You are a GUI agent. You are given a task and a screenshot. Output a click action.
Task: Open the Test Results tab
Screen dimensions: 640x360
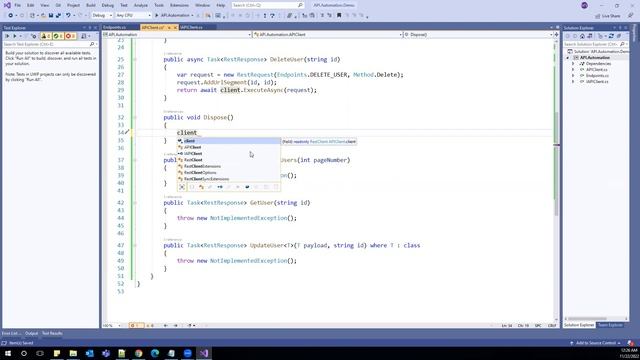[52, 333]
